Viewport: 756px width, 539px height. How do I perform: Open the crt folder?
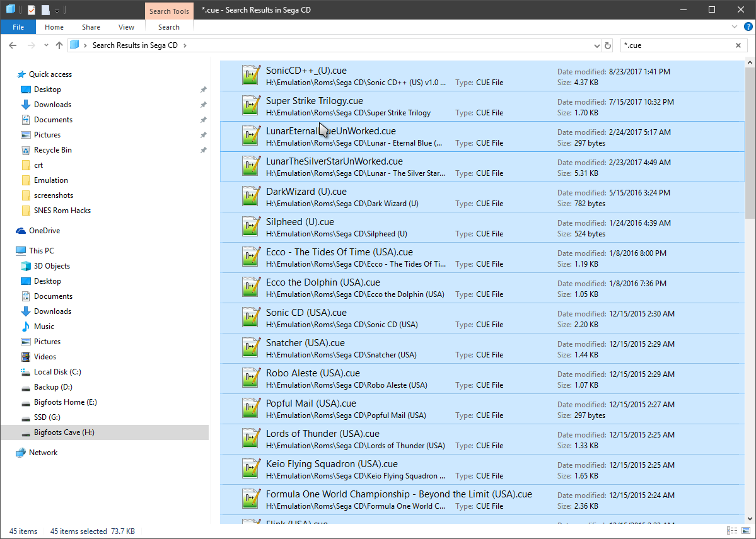38,165
